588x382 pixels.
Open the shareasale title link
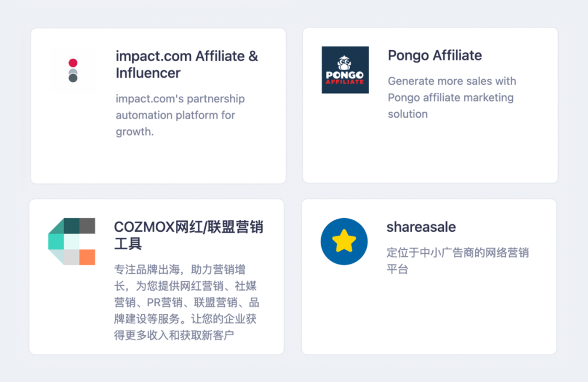tap(421, 227)
